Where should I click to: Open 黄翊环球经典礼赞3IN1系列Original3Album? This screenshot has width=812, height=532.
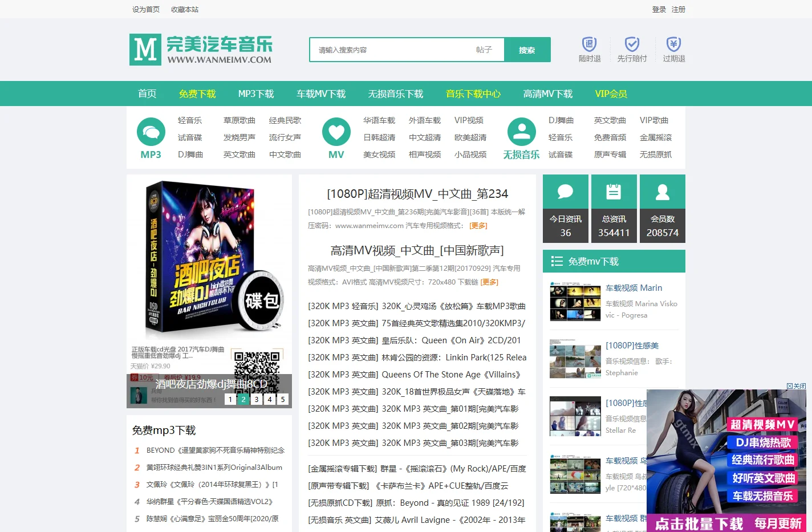point(214,468)
